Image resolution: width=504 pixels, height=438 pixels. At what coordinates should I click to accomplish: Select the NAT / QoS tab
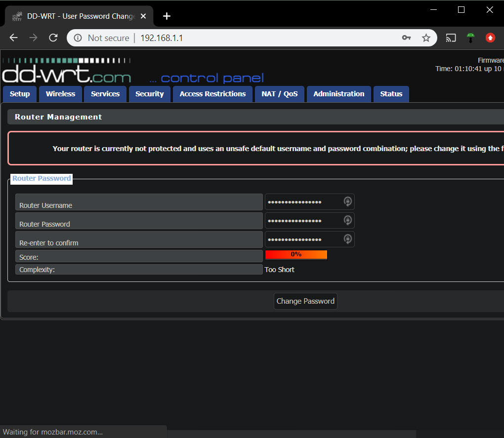tap(279, 94)
